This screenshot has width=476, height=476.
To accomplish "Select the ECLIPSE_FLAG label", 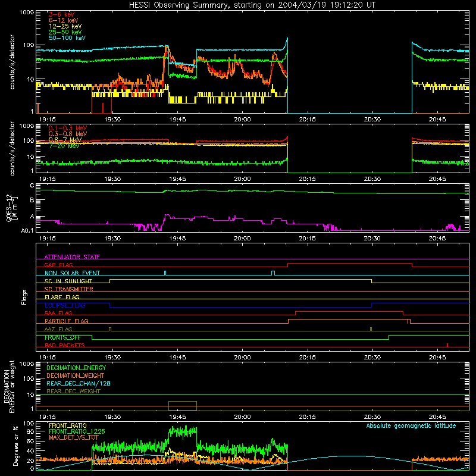I will tap(65, 305).
